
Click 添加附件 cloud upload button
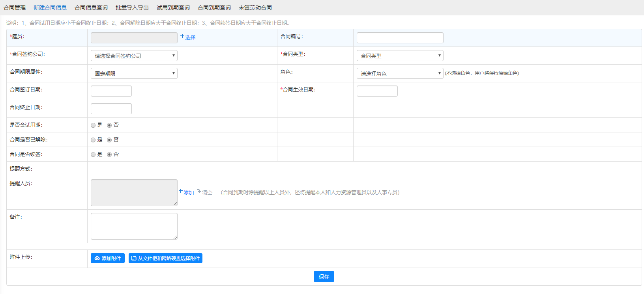[107, 258]
